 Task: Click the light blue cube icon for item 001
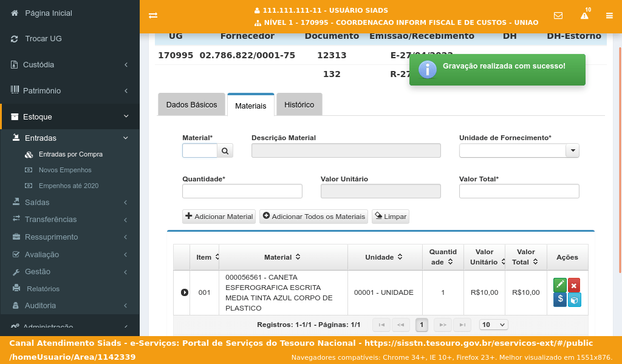click(574, 300)
